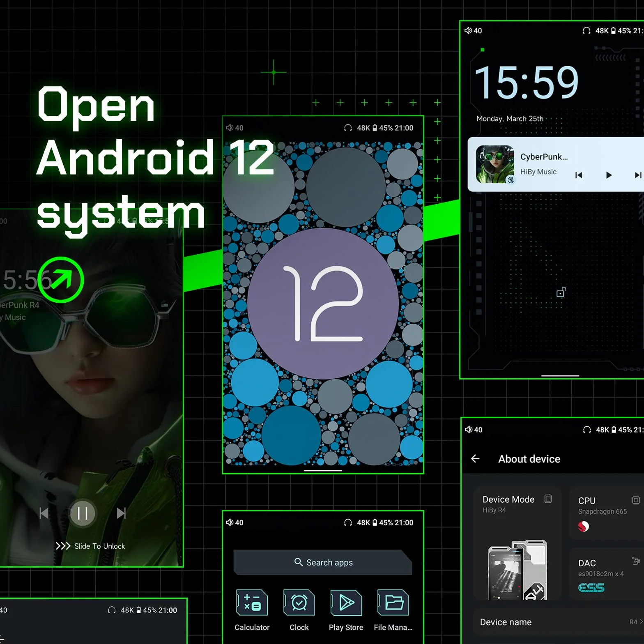The image size is (644, 644).
Task: Go back from About device screen
Action: coord(475,459)
